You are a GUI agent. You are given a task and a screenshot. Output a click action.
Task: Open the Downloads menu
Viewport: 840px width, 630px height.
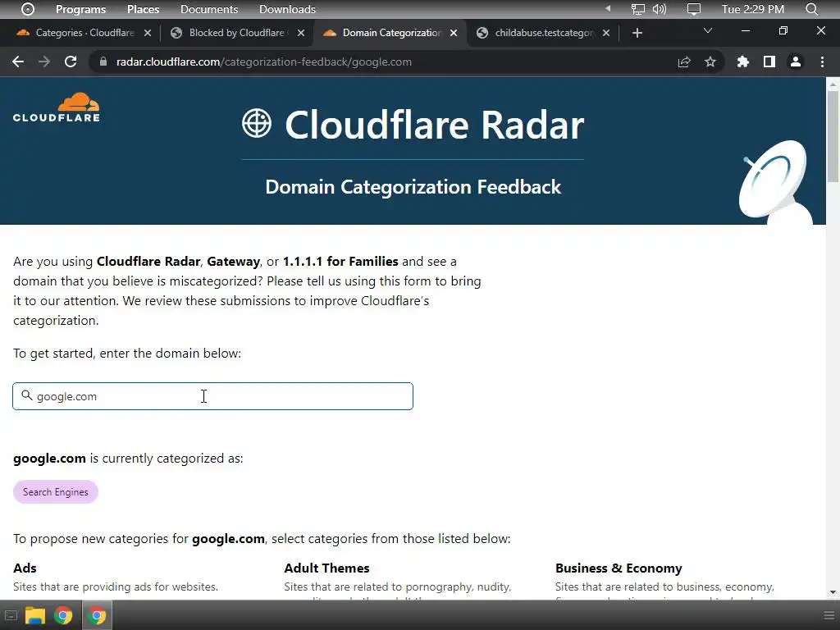[x=287, y=9]
